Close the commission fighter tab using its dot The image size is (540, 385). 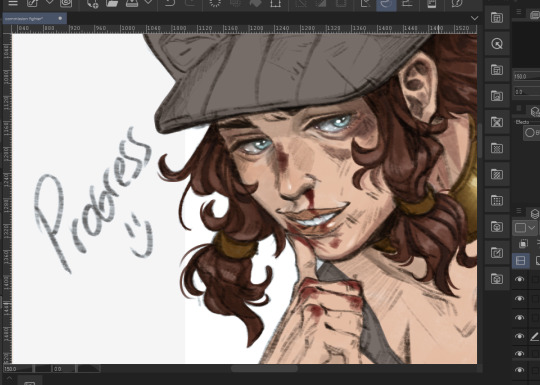coord(60,18)
